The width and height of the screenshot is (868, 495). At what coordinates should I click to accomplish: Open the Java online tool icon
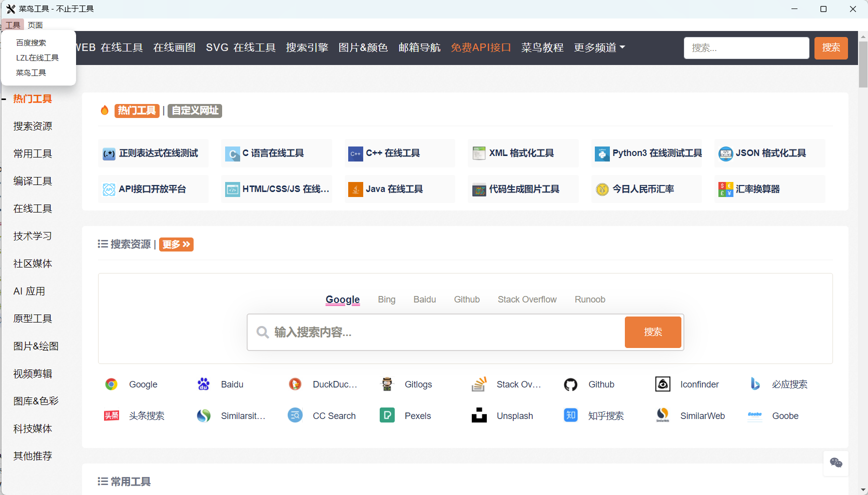355,189
